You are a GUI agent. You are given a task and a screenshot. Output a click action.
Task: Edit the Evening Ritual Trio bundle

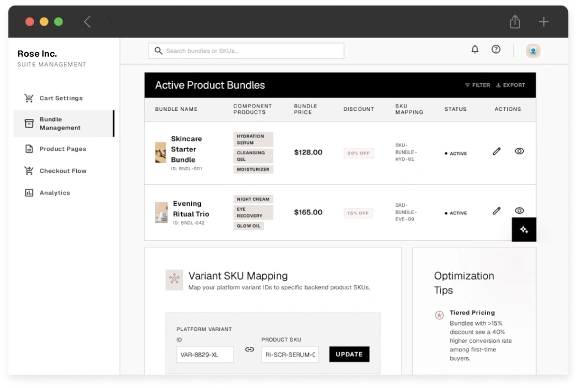(497, 211)
